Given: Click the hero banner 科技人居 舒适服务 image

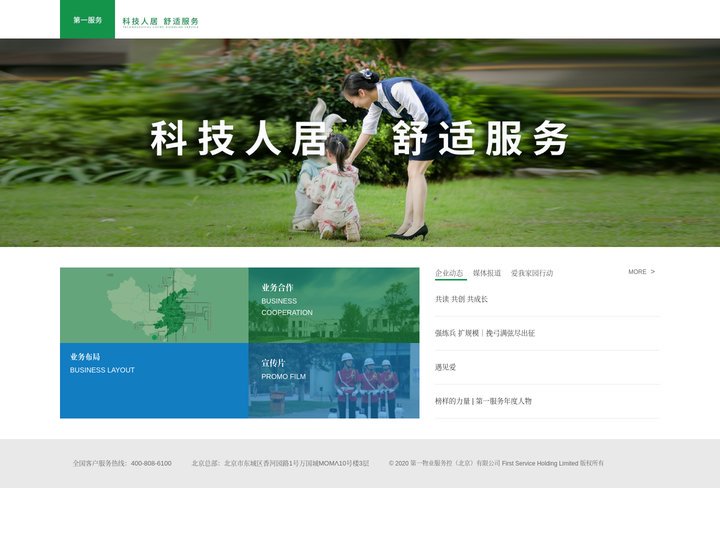Looking at the screenshot, I should 360,143.
